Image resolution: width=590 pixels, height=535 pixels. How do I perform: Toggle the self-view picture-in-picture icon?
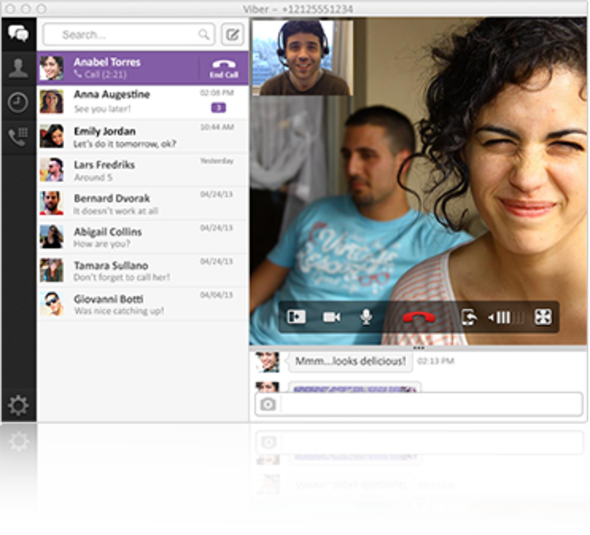point(296,317)
